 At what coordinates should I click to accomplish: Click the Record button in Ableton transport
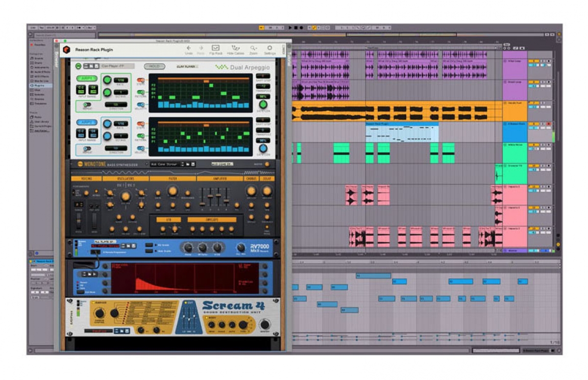click(x=301, y=28)
